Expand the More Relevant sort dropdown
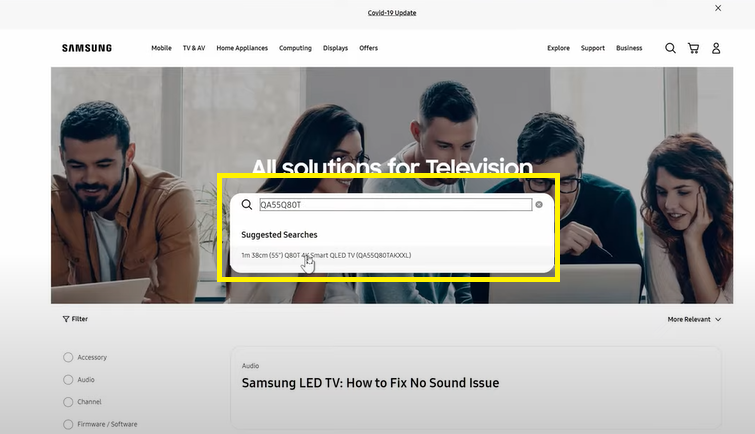This screenshot has height=434, width=755. [x=694, y=319]
